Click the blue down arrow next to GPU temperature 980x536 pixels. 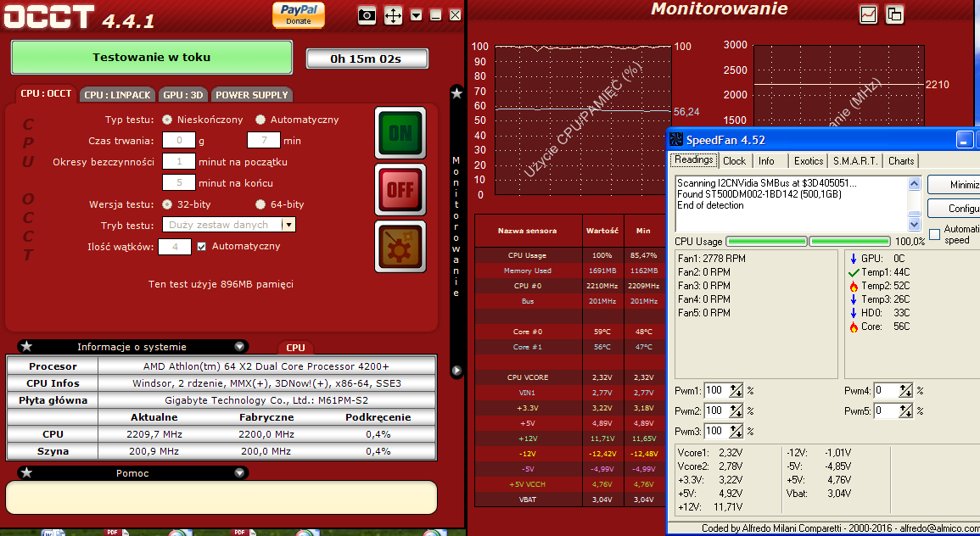point(854,259)
